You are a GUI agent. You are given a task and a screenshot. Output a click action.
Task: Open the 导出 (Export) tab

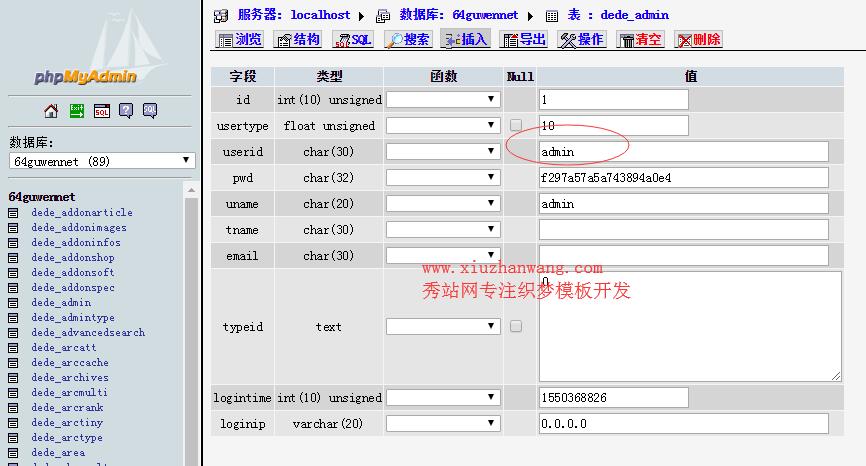pos(524,40)
